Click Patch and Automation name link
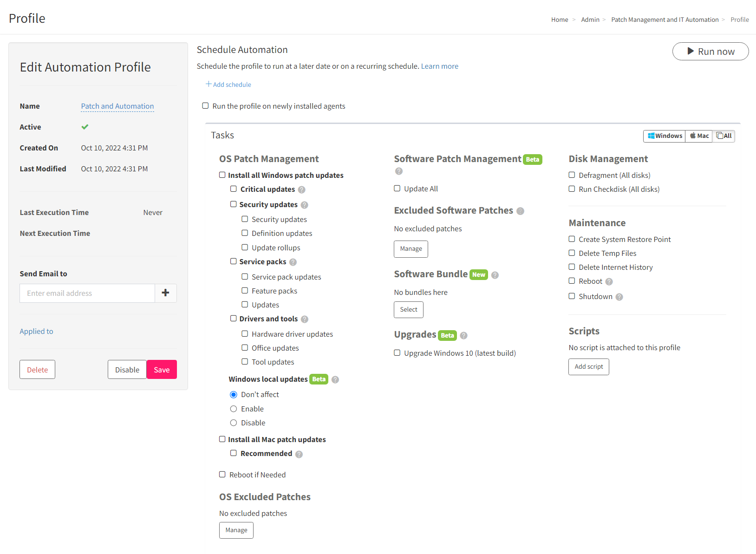Image resolution: width=756 pixels, height=554 pixels. [117, 106]
